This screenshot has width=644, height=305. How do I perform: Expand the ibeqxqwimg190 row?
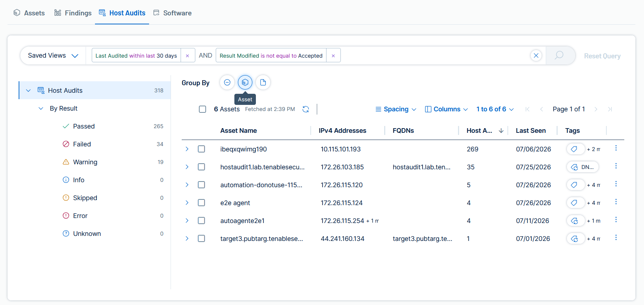click(x=187, y=149)
